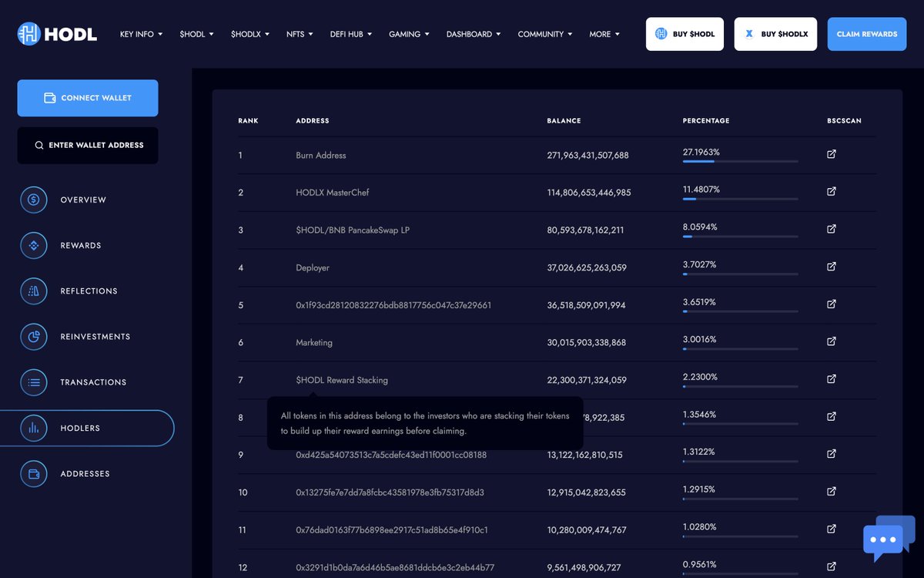Click the Addresses wallet icon

click(x=34, y=474)
